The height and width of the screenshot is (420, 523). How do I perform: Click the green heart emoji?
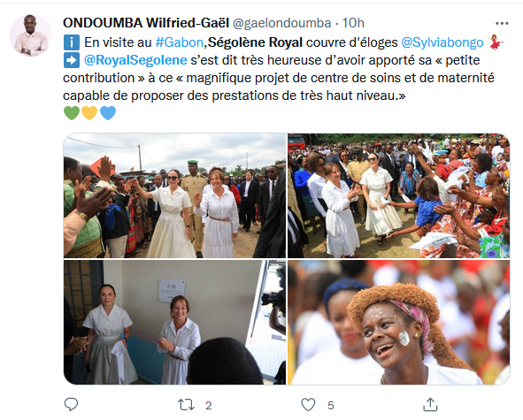point(72,113)
